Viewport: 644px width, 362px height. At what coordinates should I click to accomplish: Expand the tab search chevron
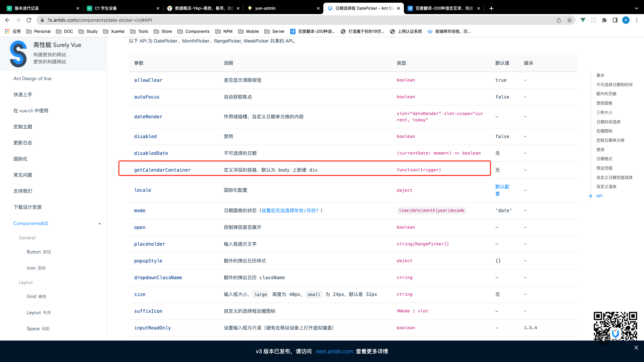point(636,8)
